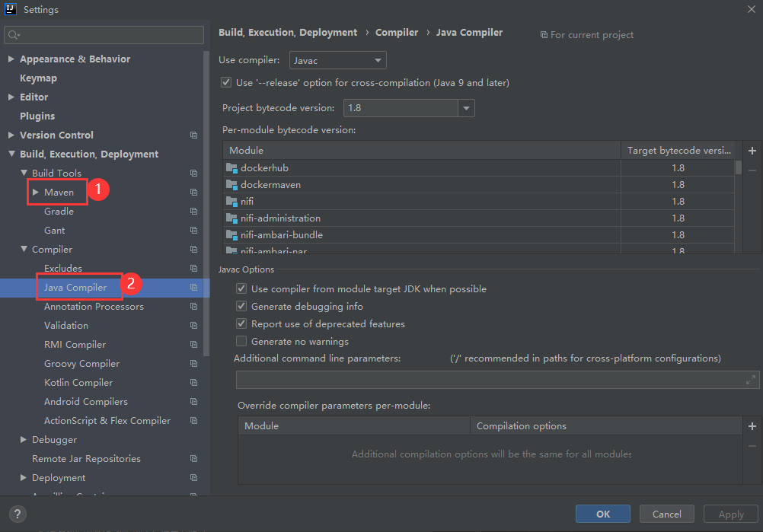Close the Settings dialog

(752, 9)
